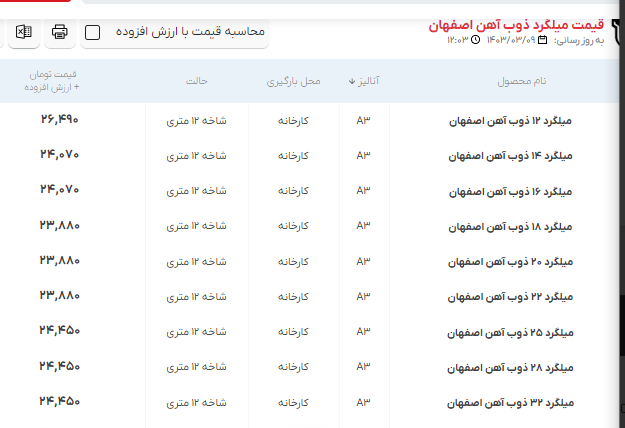Click the ۲۶,۴۹۰ price of میلگرد ۱۲

(59, 120)
